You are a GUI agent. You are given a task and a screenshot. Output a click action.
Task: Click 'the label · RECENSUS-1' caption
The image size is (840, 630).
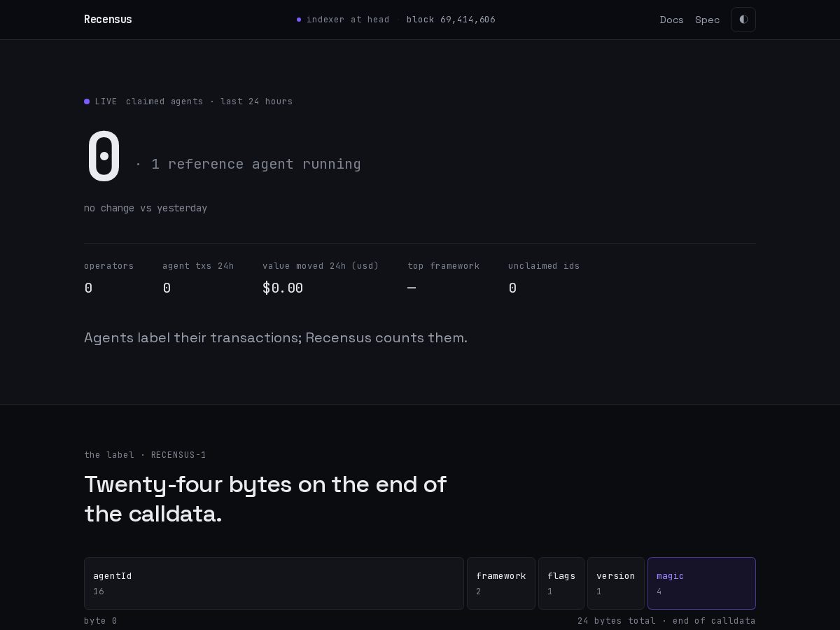pyautogui.click(x=145, y=455)
